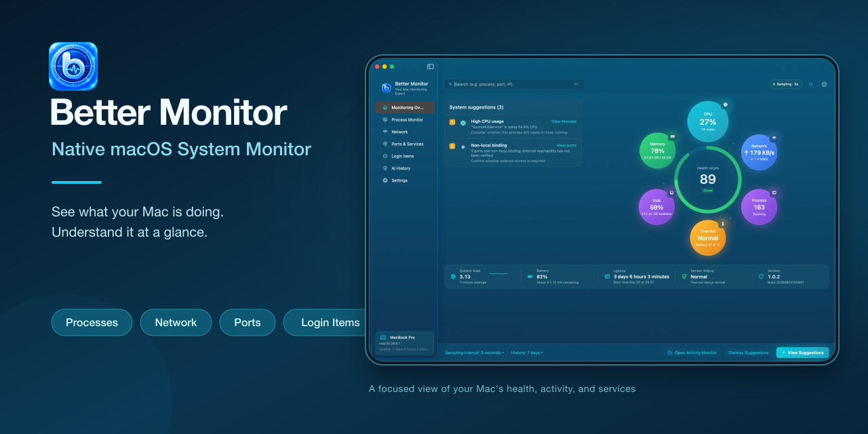Viewport: 868px width, 434px height.
Task: Click the Disk 59% bubble
Action: [x=657, y=207]
